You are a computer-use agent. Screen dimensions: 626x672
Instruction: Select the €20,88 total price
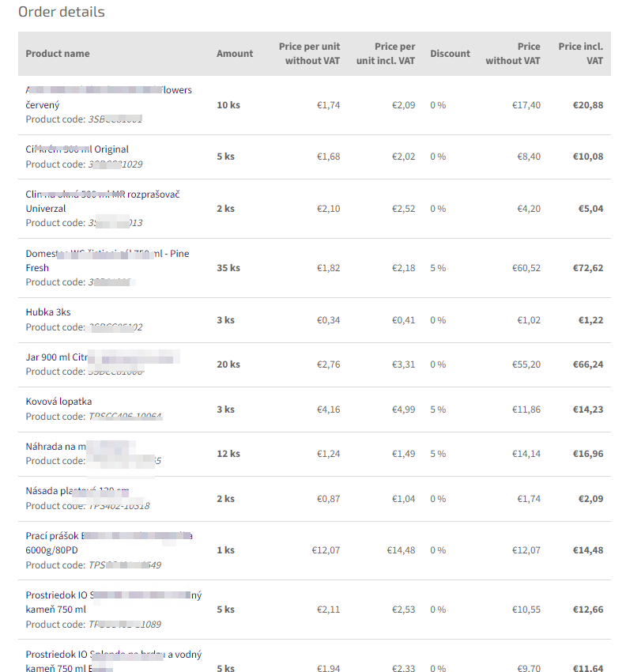[588, 105]
